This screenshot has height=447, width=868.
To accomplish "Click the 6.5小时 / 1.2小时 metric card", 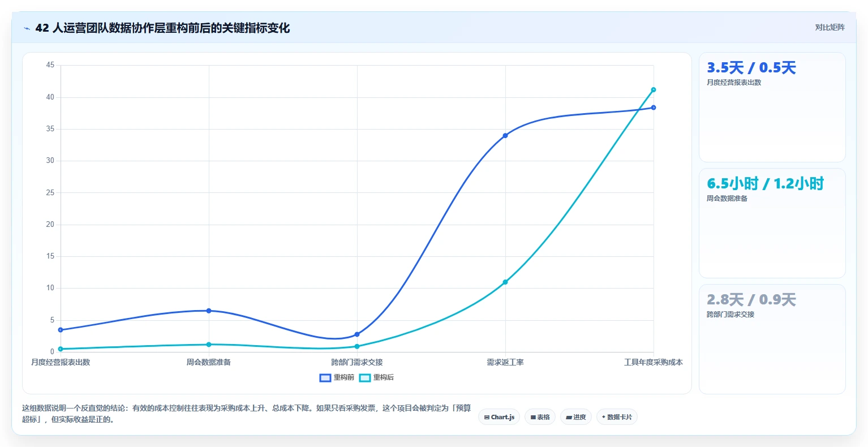I will pos(772,223).
